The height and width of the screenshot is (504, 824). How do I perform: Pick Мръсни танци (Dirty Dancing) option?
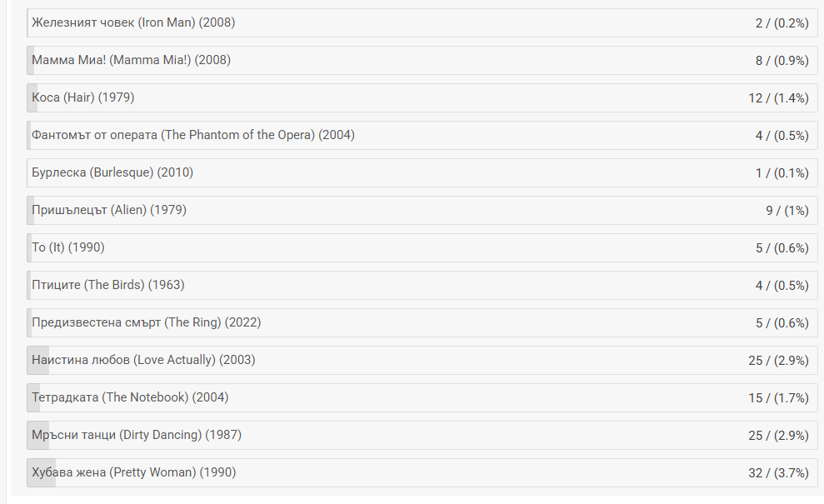pos(422,435)
